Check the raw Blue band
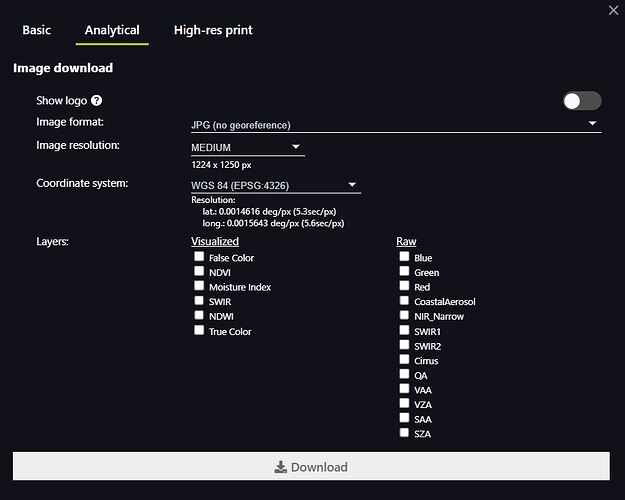 pyautogui.click(x=404, y=256)
